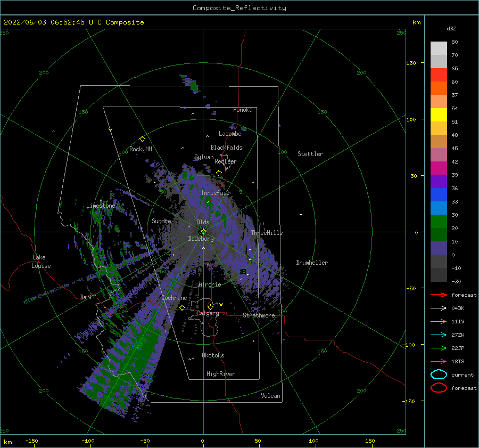Click the Lacombe city label
This screenshot has width=479, height=448.
pos(230,134)
